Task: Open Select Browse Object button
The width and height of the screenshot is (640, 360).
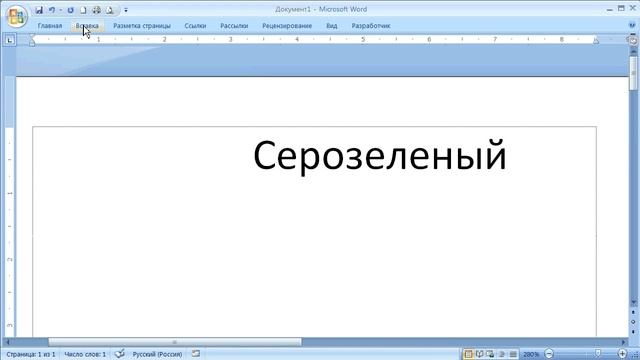Action: pos(633,322)
